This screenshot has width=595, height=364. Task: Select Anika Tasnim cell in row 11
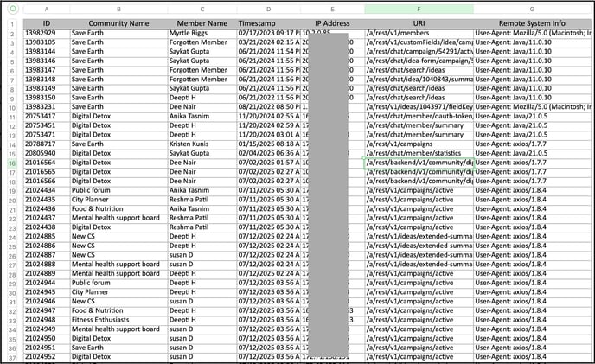202,116
